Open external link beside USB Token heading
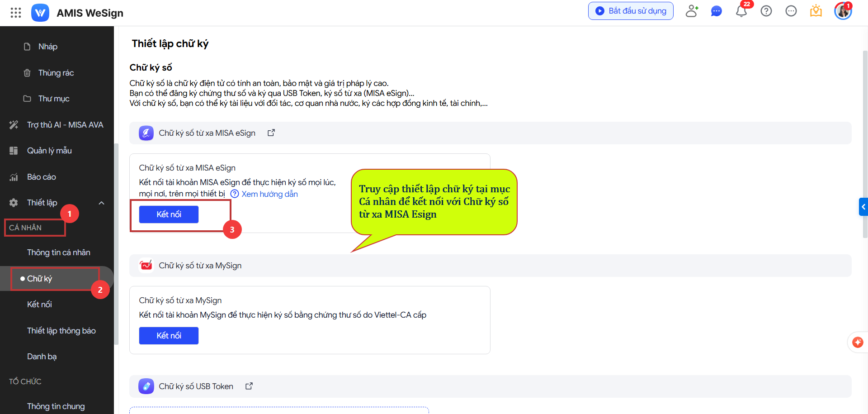Screen dimensions: 868x414 (x=249, y=386)
